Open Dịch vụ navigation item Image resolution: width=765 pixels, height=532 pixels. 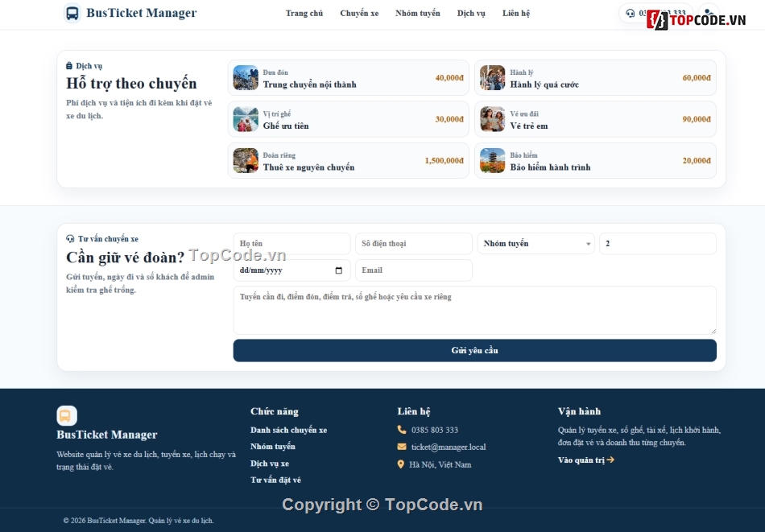point(471,13)
